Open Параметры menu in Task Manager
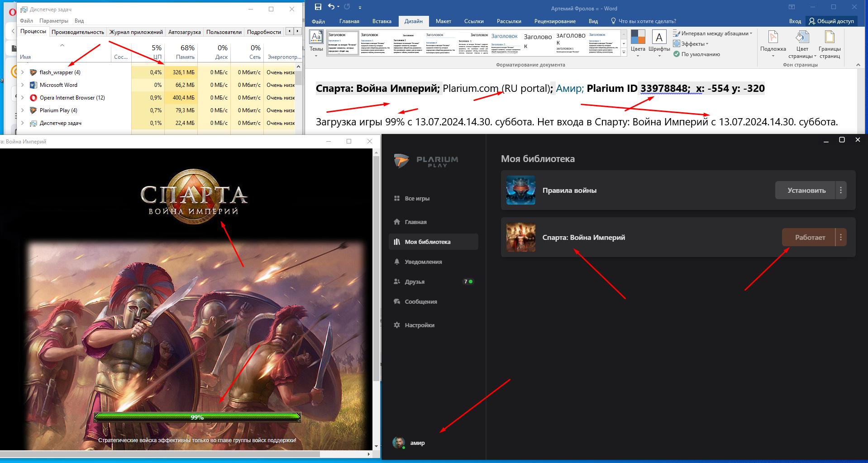This screenshot has height=463, width=868. pyautogui.click(x=54, y=21)
